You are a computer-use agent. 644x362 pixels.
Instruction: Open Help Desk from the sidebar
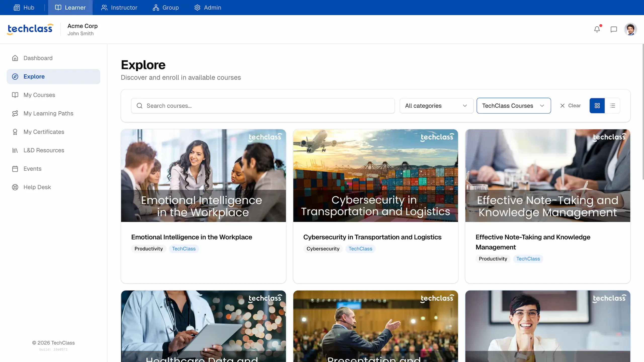[37, 187]
